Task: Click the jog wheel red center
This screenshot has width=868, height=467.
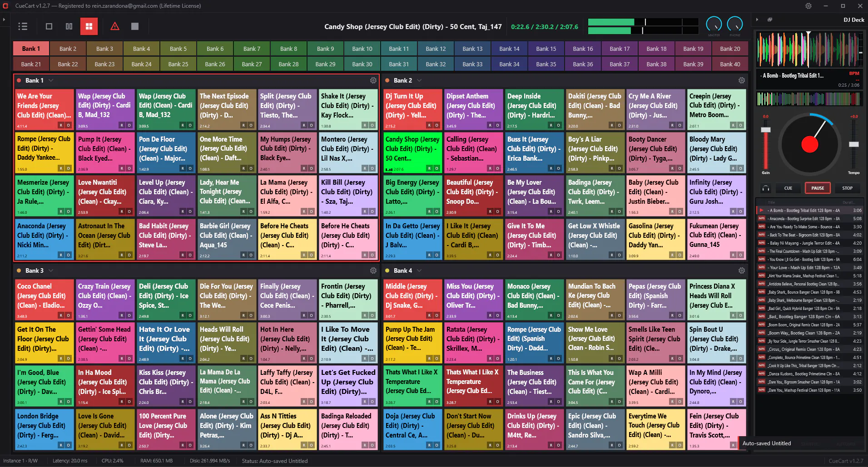Action: (810, 144)
